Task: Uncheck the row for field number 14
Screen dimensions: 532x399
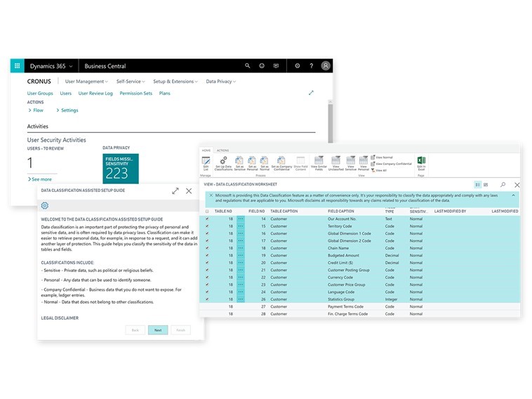Action: coord(207,219)
